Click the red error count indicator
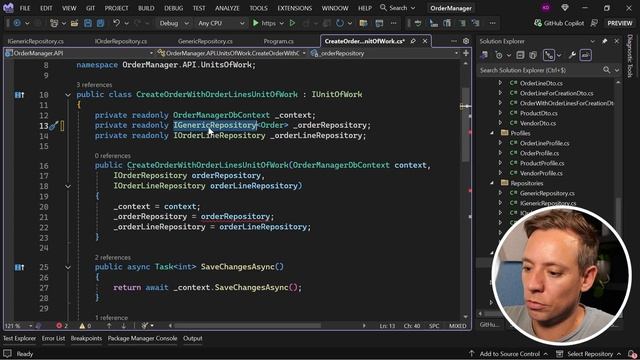Viewport: 640px width, 360px height. pyautogui.click(x=62, y=326)
